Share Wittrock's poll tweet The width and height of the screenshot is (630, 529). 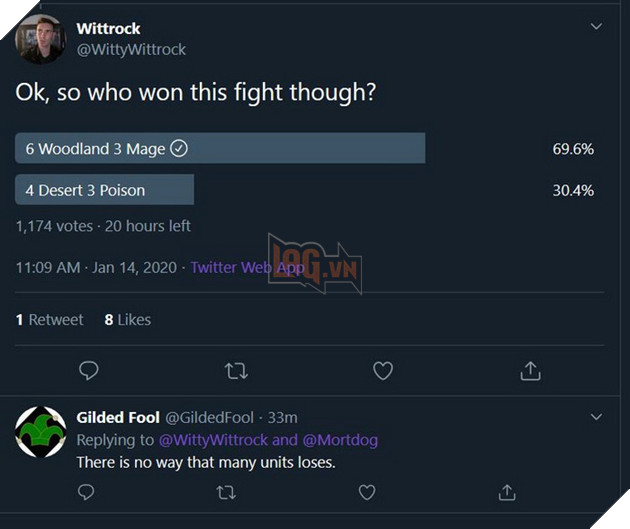click(x=530, y=371)
